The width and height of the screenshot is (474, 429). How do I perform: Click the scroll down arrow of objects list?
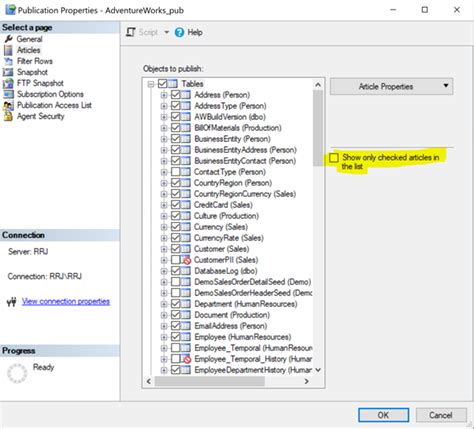318,370
